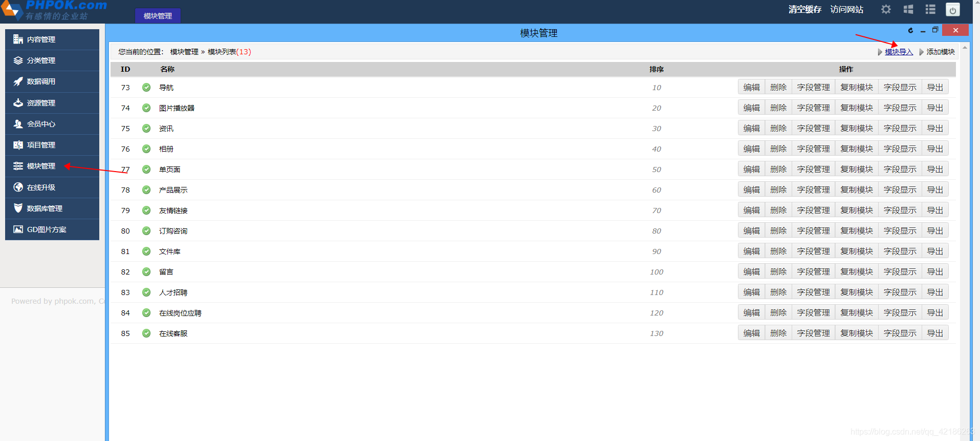Click the sort value 100 for 留言
The width and height of the screenshot is (980, 441).
coord(657,272)
